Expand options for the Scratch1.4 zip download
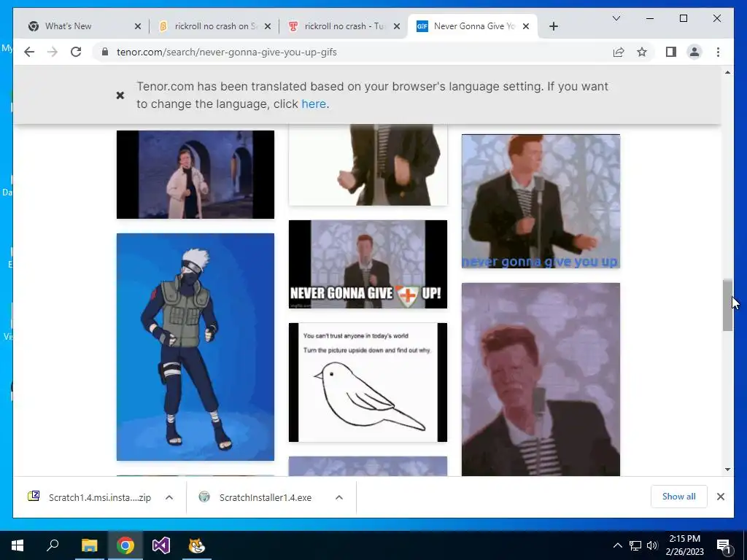The image size is (747, 560). point(169,497)
